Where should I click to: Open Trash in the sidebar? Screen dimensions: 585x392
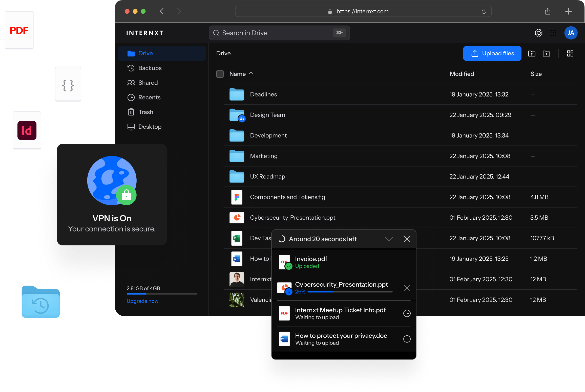coord(145,112)
